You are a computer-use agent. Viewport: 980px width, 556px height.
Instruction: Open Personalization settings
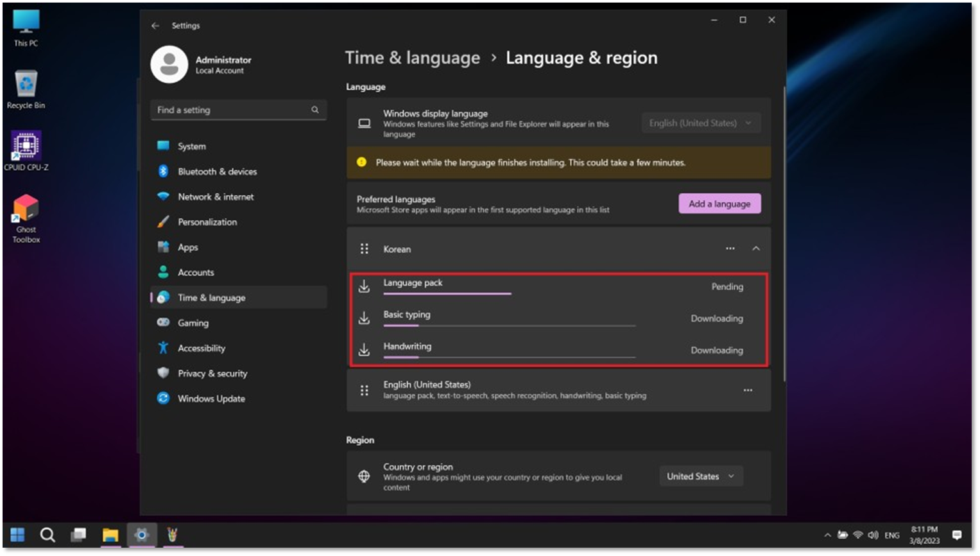coord(239,222)
